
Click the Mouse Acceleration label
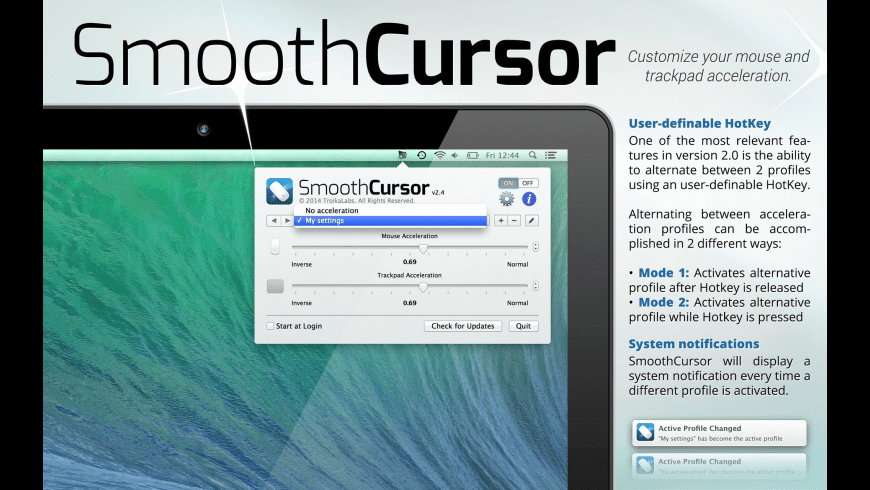409,236
